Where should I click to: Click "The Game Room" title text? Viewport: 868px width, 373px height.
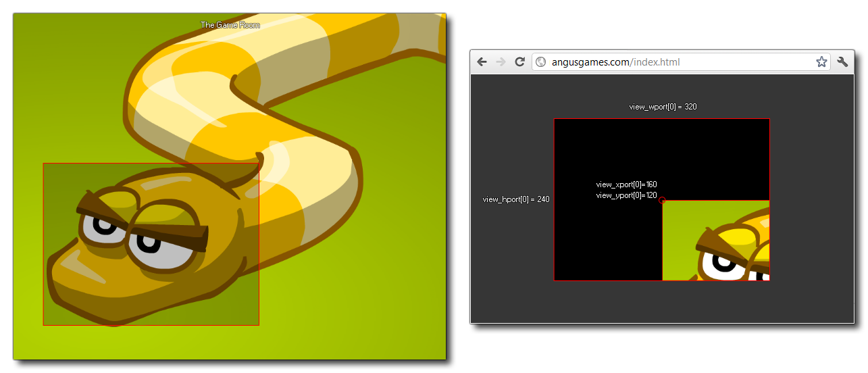pos(230,25)
